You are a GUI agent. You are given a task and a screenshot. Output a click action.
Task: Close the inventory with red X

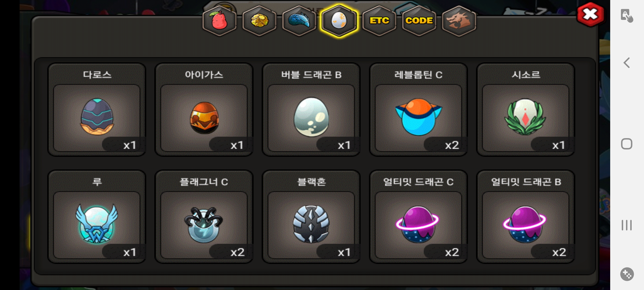591,14
